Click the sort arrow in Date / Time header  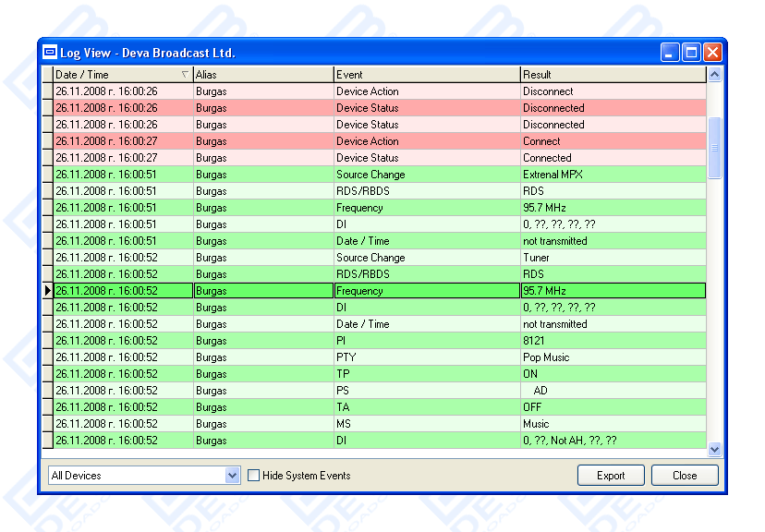(x=185, y=75)
